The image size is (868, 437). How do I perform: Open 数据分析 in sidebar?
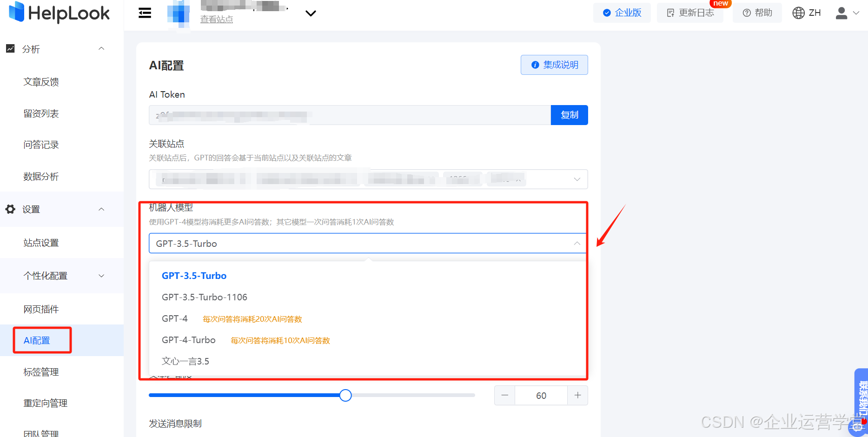41,176
